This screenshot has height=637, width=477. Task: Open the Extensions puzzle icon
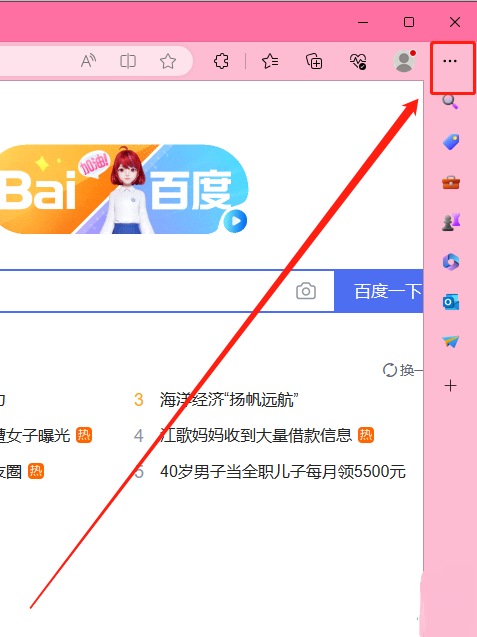221,61
